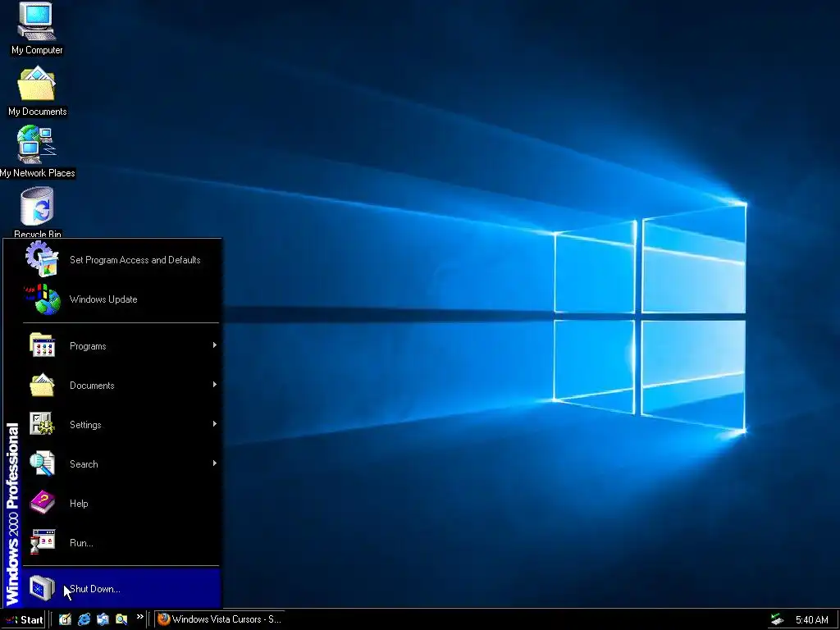This screenshot has width=840, height=630.
Task: Click the 5:40 AM clock
Action: [811, 620]
